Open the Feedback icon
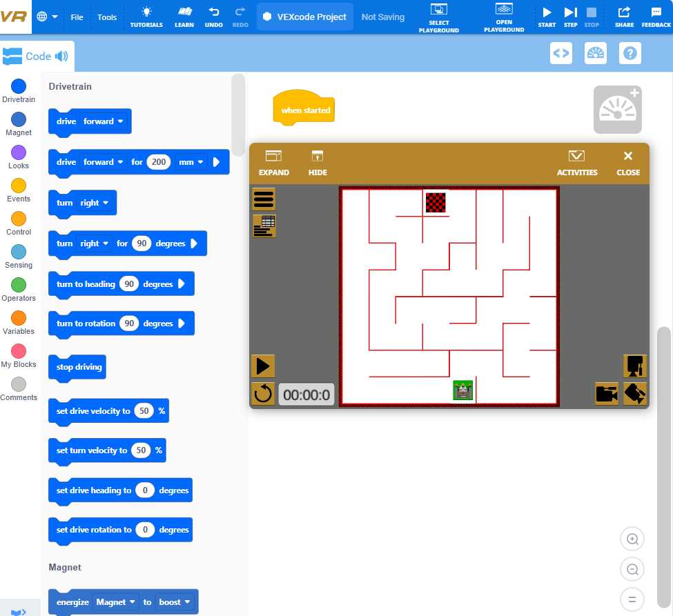673x616 pixels. [x=656, y=17]
